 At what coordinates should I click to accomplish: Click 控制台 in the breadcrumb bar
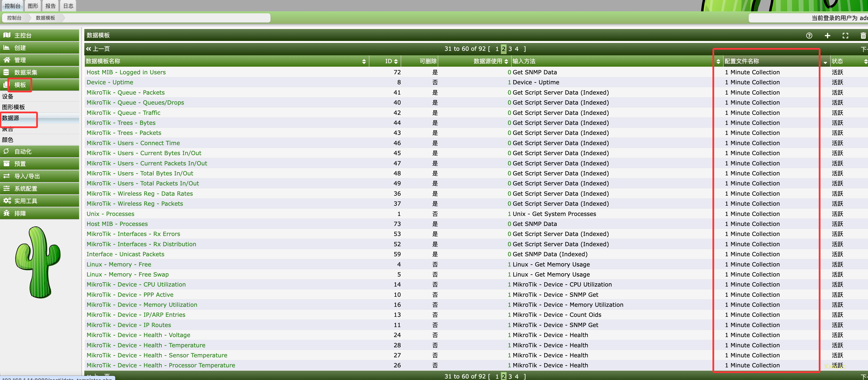click(14, 18)
